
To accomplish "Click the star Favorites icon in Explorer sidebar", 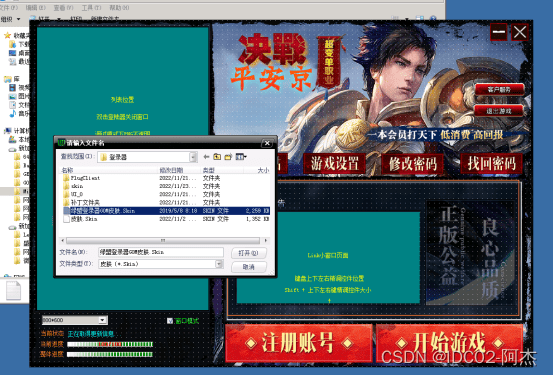I will point(7,35).
